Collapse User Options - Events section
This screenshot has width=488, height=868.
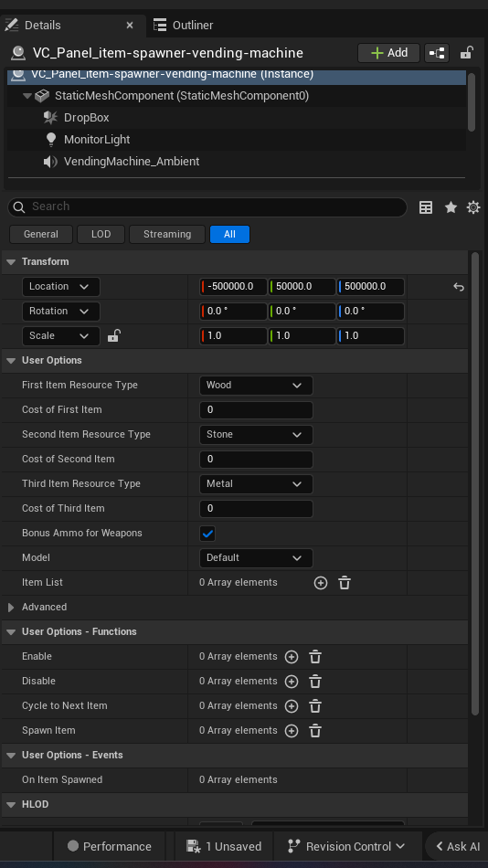[x=11, y=756]
